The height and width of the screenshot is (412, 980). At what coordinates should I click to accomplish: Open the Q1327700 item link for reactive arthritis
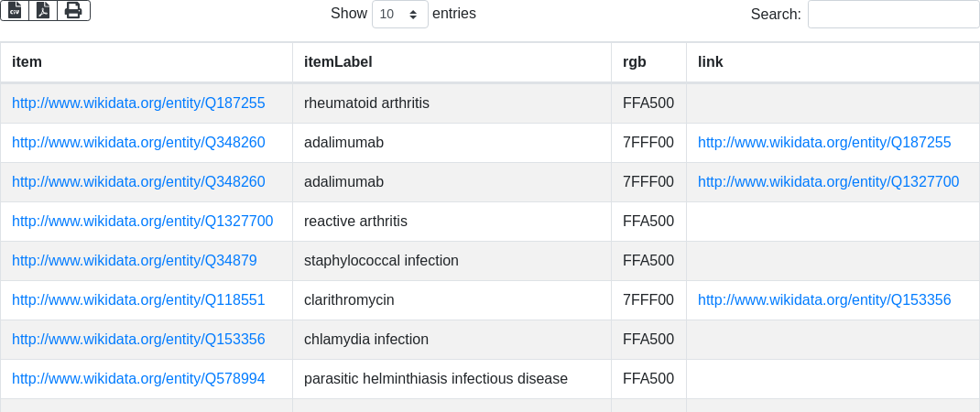pos(142,222)
